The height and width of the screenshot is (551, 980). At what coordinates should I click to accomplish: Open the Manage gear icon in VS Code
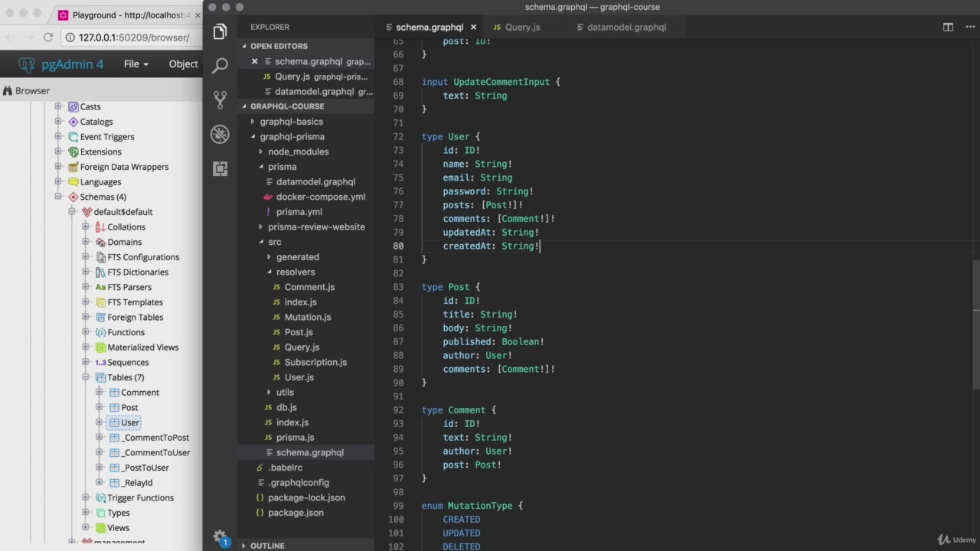220,536
